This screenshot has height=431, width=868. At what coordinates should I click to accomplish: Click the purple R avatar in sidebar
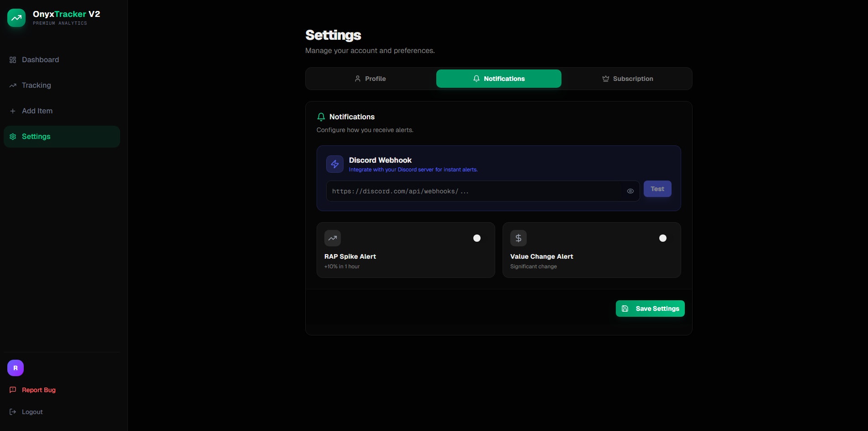pos(15,367)
